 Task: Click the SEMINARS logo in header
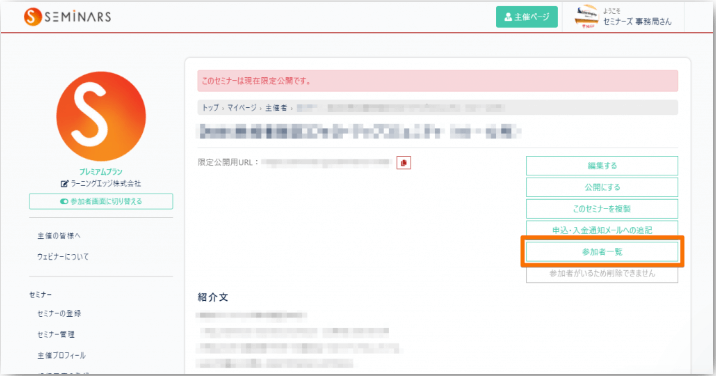[x=68, y=17]
